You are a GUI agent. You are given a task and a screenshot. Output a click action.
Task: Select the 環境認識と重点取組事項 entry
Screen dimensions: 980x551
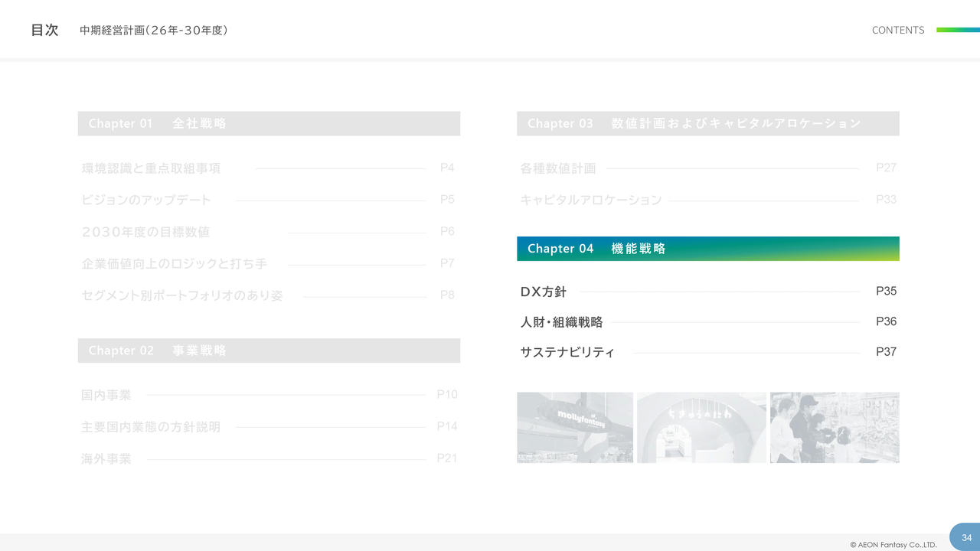coord(151,168)
